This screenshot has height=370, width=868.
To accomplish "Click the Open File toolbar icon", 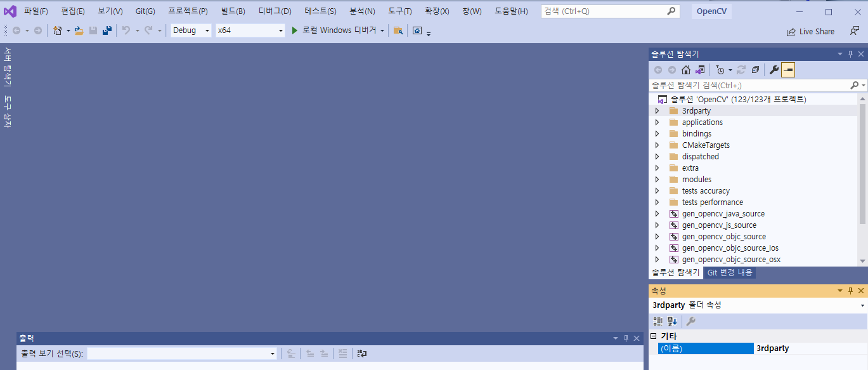I will (x=79, y=30).
